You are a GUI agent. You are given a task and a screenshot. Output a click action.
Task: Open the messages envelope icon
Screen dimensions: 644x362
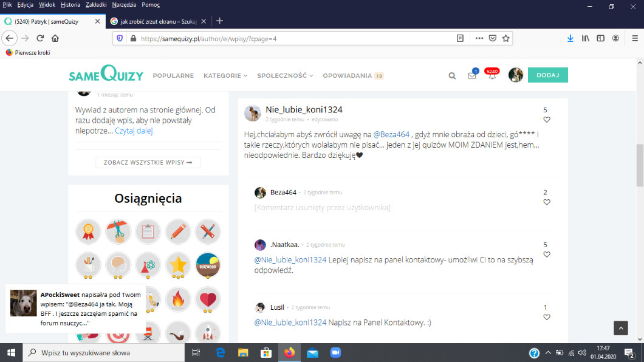point(472,76)
